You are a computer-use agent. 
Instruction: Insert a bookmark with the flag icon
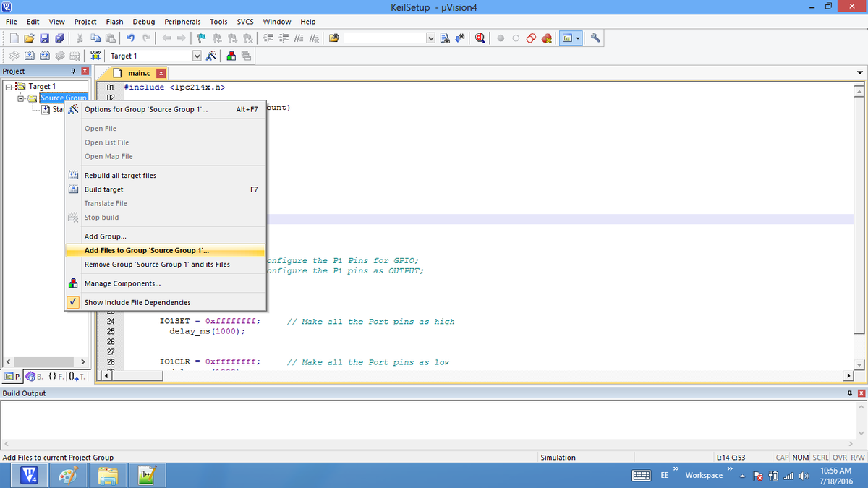[x=202, y=38]
